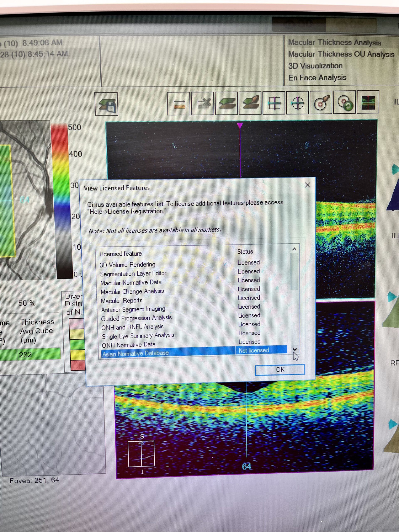Image resolution: width=399 pixels, height=532 pixels.
Task: Open En Face Analysis
Action: (317, 78)
